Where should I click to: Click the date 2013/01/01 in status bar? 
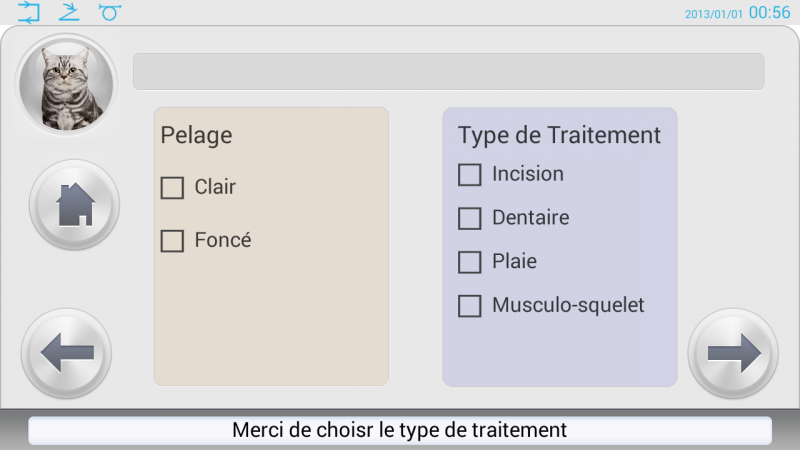(713, 14)
